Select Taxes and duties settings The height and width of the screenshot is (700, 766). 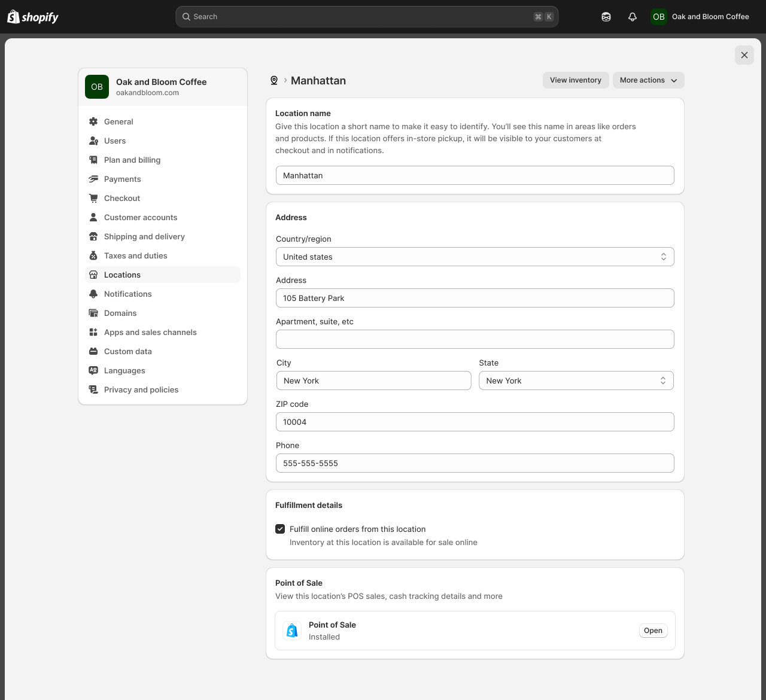coord(163,255)
